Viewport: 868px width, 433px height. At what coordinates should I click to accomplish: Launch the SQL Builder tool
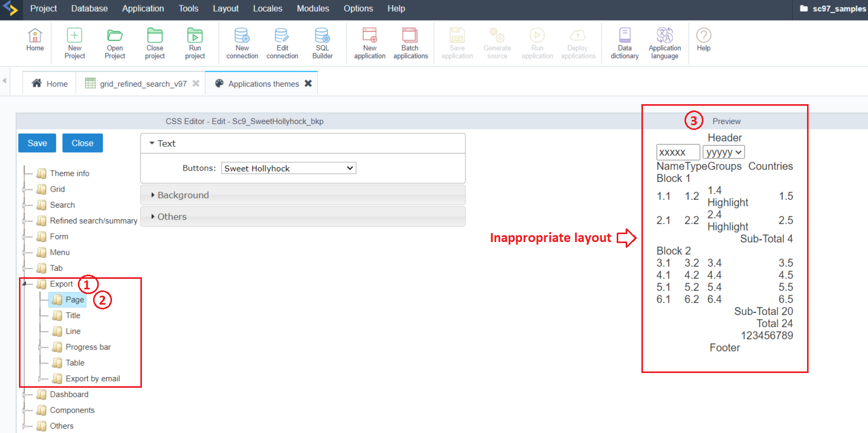coord(322,44)
